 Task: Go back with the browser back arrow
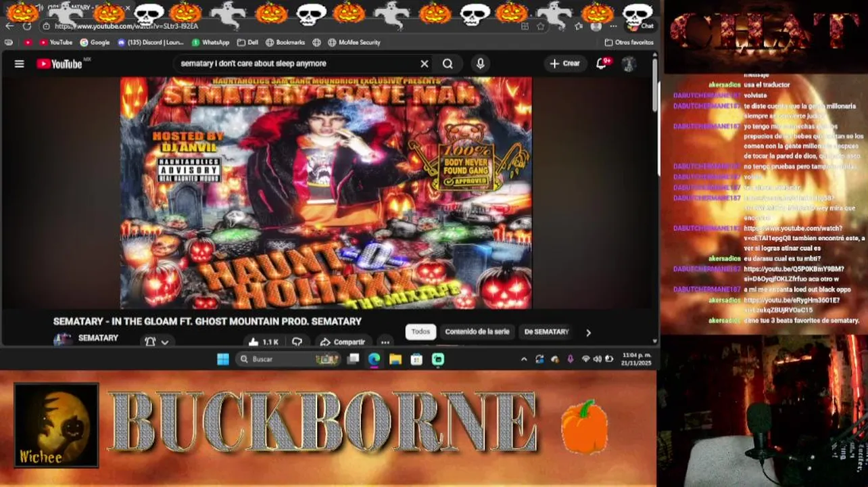click(9, 26)
